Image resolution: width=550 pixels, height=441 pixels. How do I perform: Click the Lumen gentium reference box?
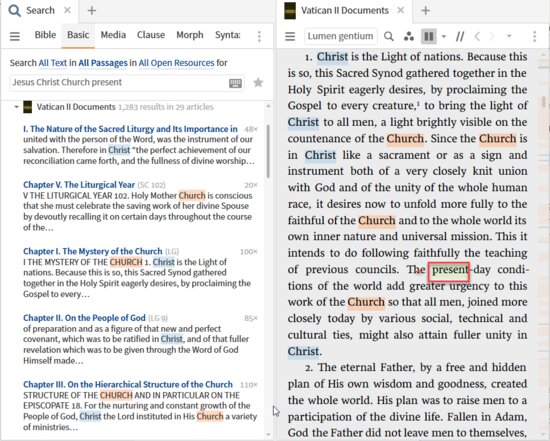click(x=341, y=36)
